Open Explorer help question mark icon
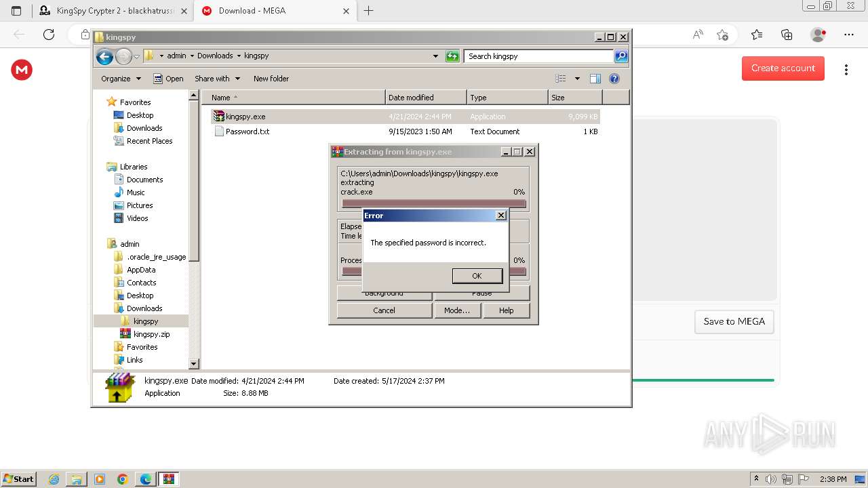The height and width of the screenshot is (488, 868). point(614,79)
